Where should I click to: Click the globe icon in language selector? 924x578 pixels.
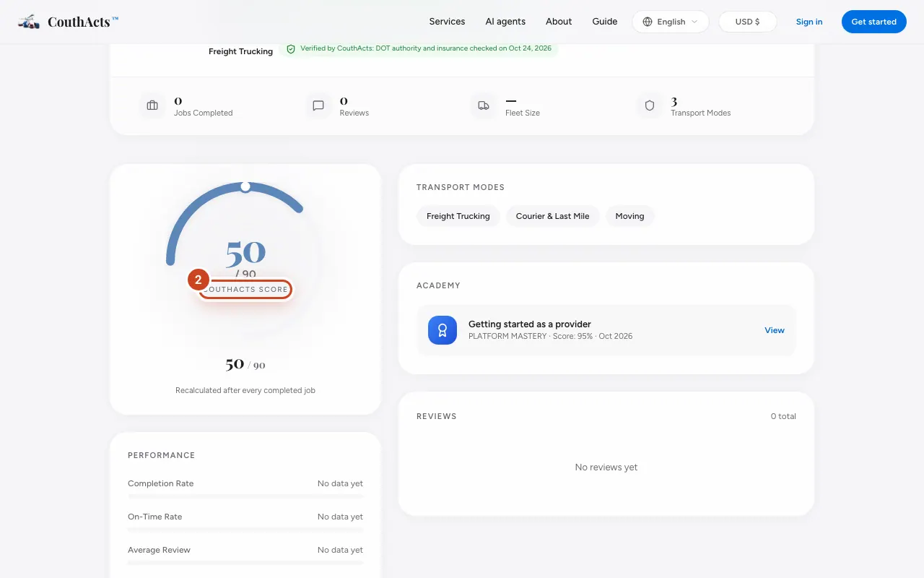pos(648,22)
